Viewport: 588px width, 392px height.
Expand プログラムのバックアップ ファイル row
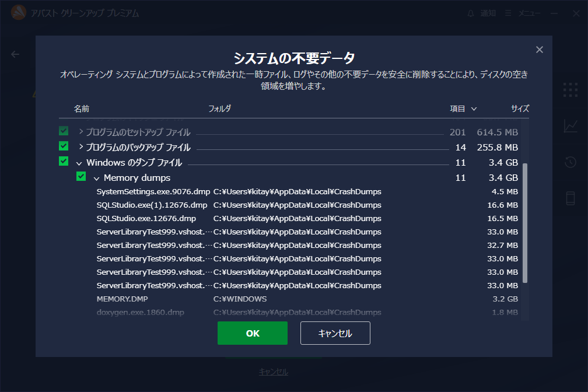coord(80,146)
